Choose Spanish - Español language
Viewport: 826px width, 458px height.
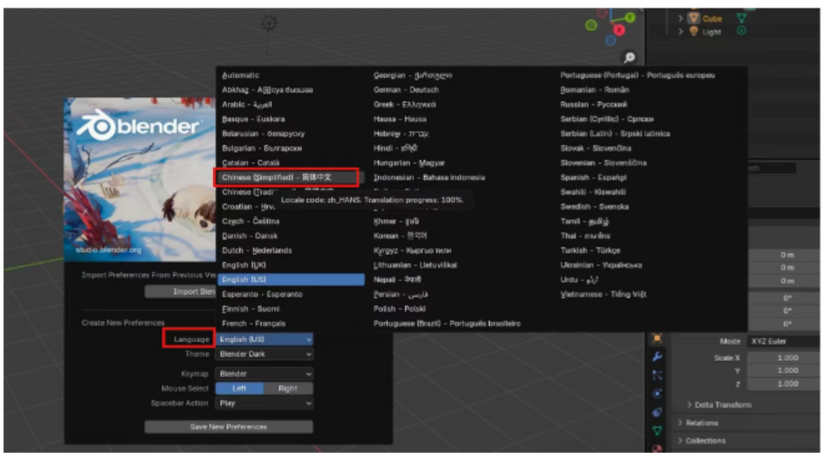(x=593, y=178)
